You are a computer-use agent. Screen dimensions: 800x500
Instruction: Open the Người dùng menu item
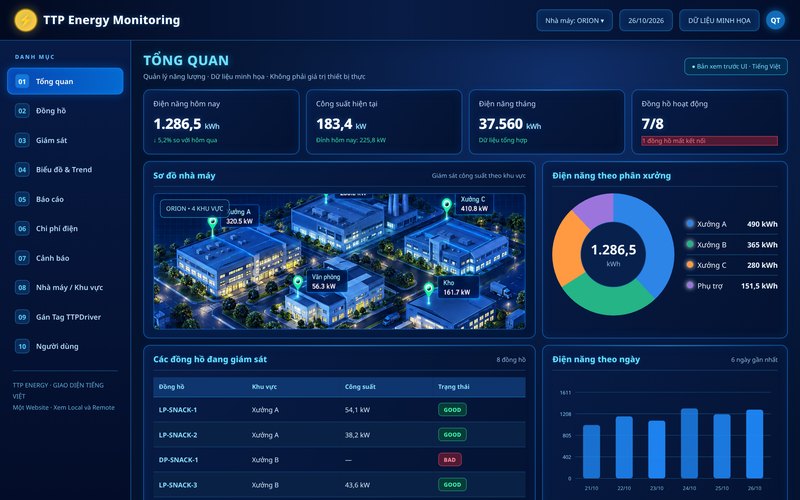coord(65,346)
